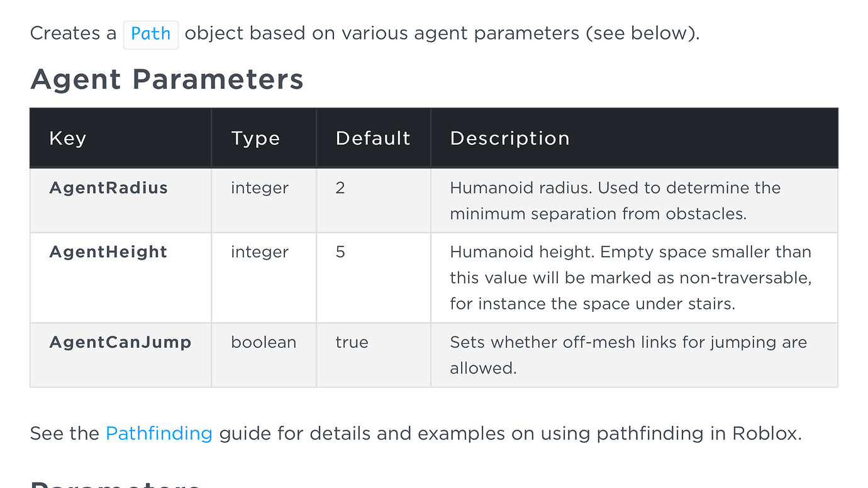Image resolution: width=868 pixels, height=488 pixels.
Task: Click the integer type for AgentHeight
Action: pyautogui.click(x=260, y=252)
